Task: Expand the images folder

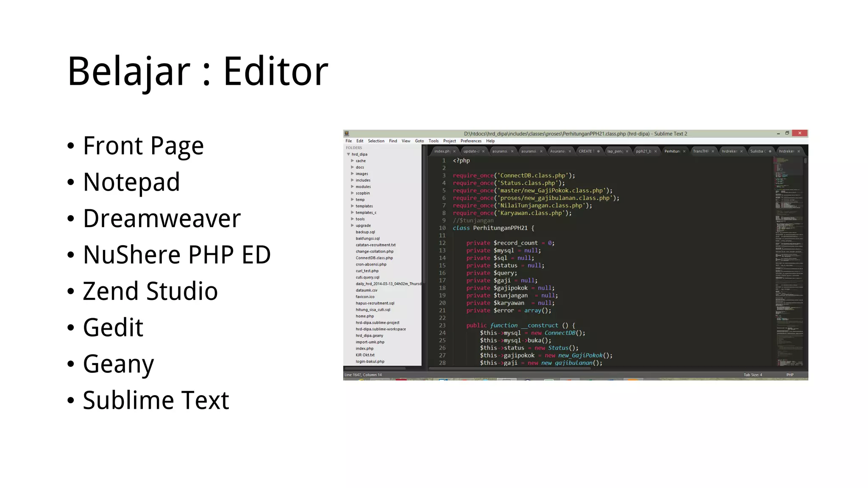Action: coord(352,174)
